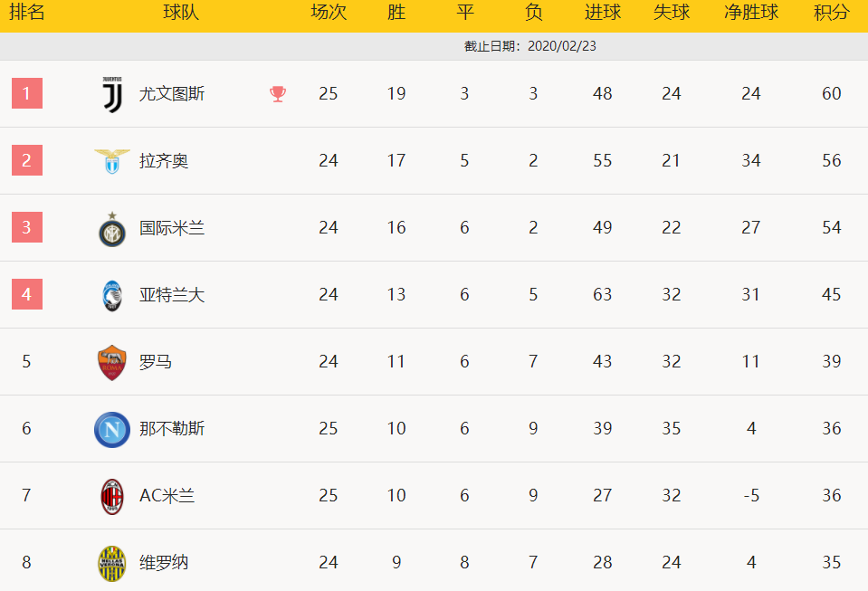Click the AC Milan badge
Image resolution: width=868 pixels, height=591 pixels.
[112, 496]
